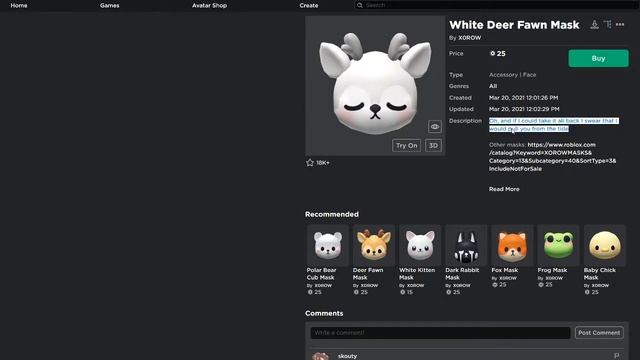The image size is (640, 360).
Task: Expand the description with Read More
Action: [x=504, y=189]
